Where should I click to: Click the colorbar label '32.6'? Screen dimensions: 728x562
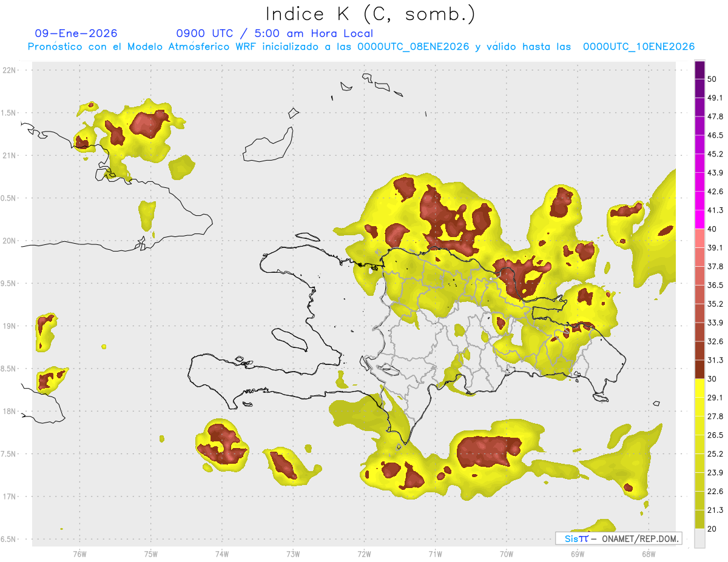point(715,341)
